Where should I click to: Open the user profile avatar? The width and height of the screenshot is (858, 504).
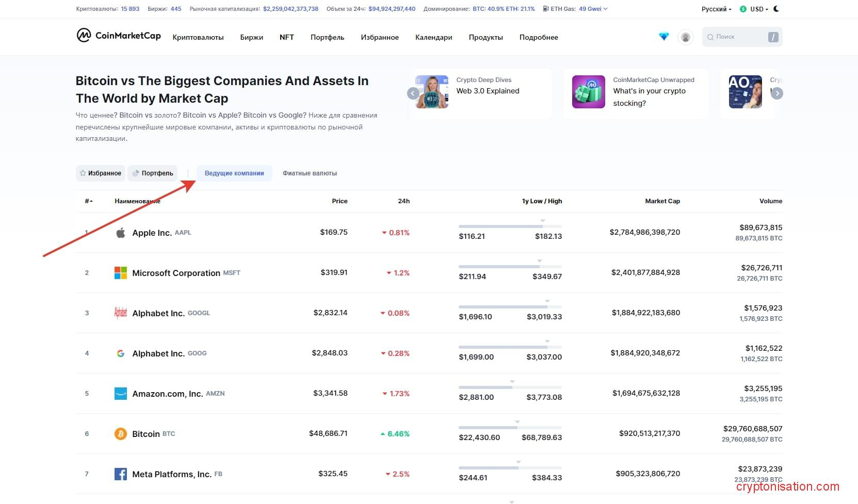(x=685, y=37)
